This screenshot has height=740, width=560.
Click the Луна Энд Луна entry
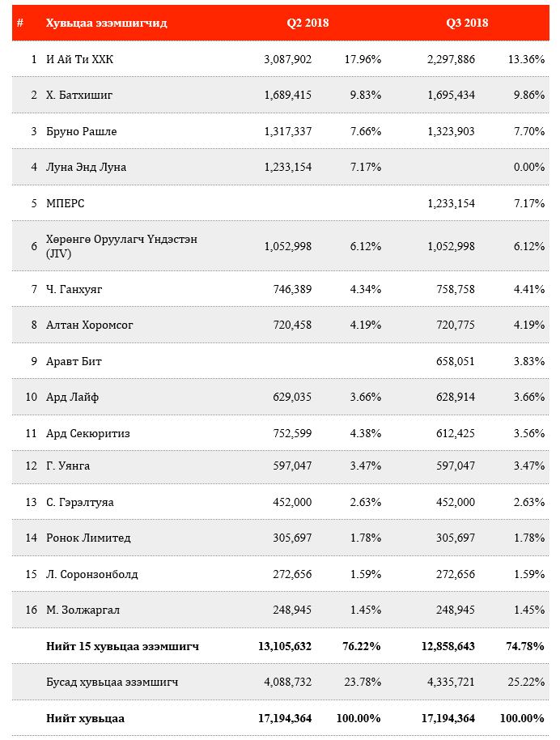[87, 167]
